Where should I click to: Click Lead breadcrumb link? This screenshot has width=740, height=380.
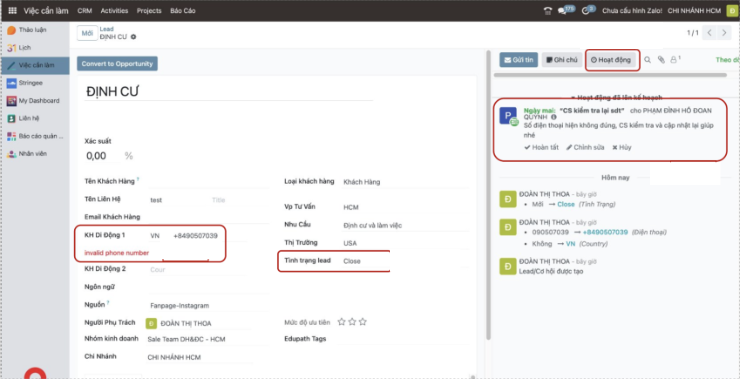point(107,29)
